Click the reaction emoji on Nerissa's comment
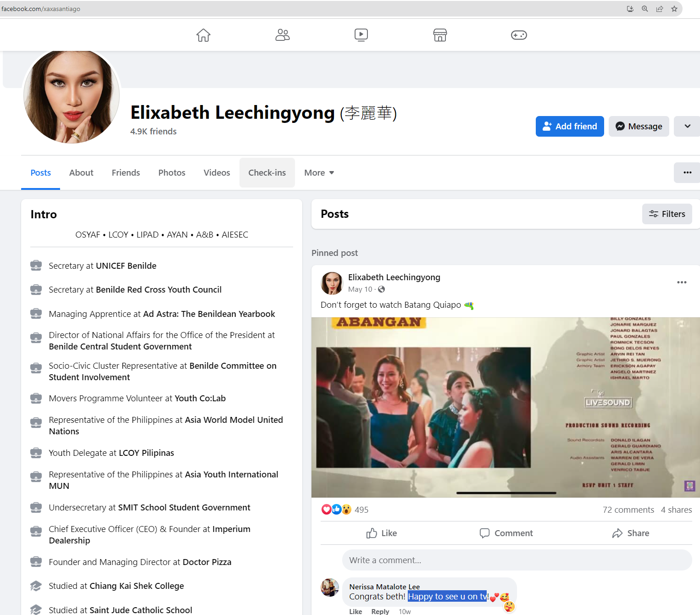The height and width of the screenshot is (615, 700). tap(509, 607)
